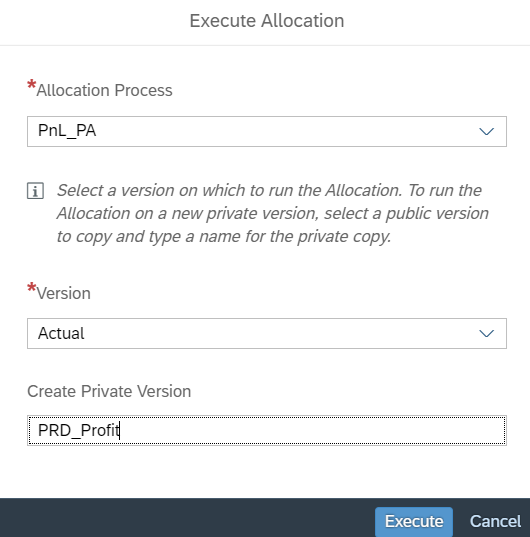Click the red asterisk beside Version
Screen dimensions: 530x537
click(31, 288)
